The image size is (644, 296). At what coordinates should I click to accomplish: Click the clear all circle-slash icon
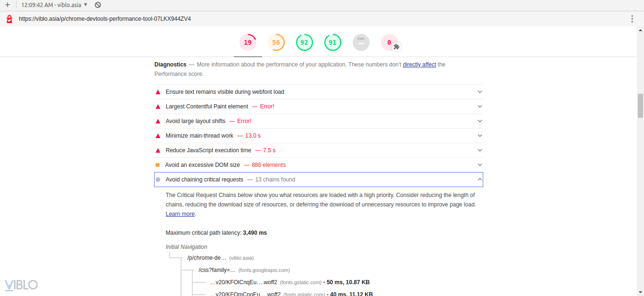coord(98,5)
